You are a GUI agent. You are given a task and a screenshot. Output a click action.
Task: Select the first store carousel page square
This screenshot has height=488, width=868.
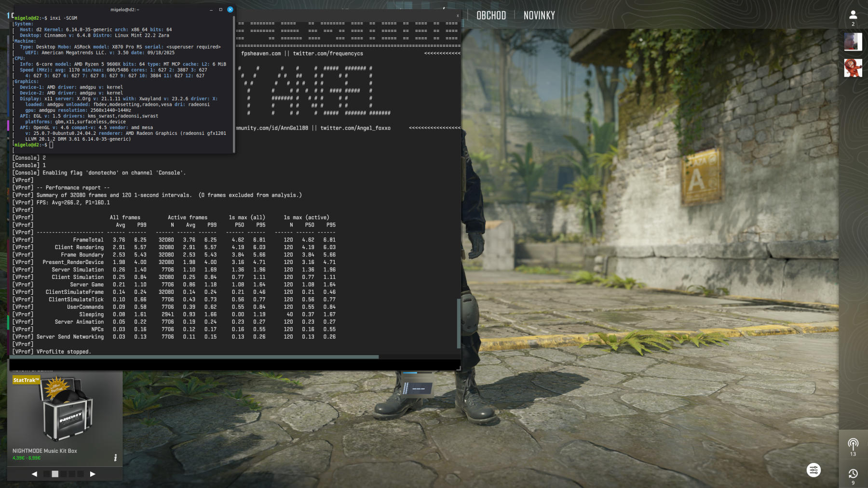(46, 474)
